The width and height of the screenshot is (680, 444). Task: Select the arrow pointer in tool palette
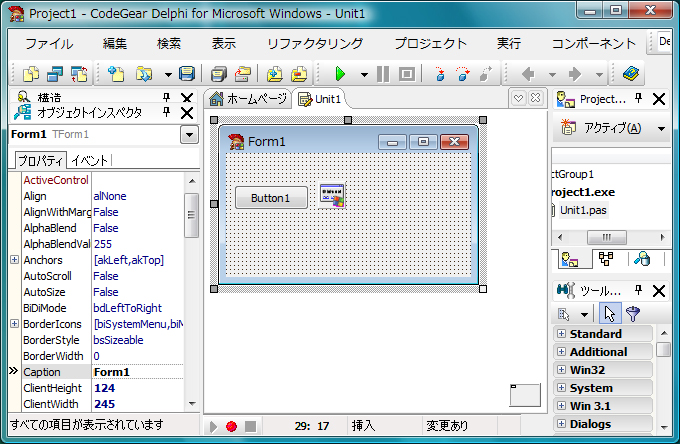pos(610,313)
